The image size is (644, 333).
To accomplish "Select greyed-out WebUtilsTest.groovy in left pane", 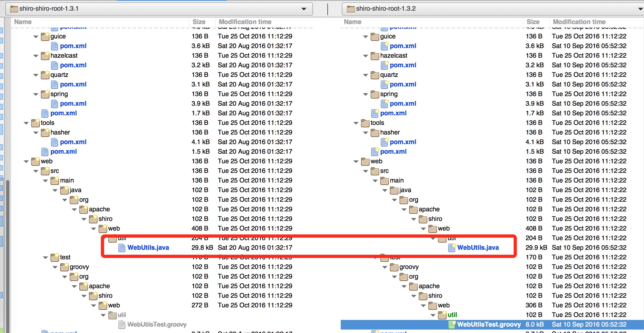I will click(157, 324).
